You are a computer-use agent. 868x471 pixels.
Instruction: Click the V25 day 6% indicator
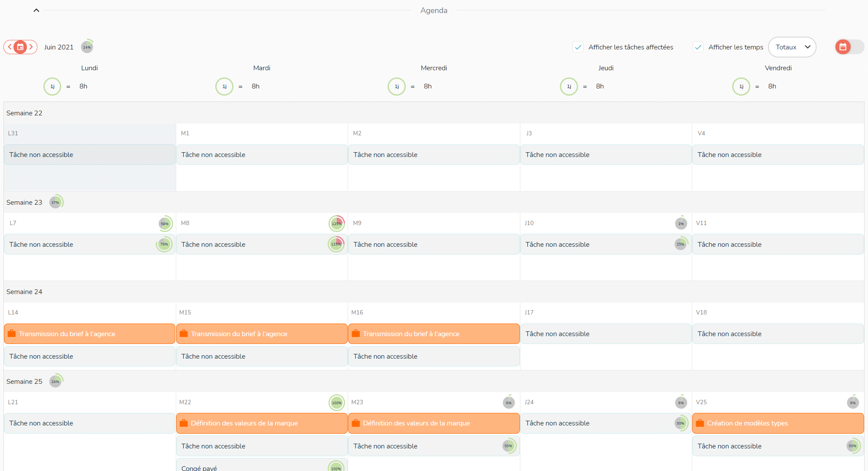[x=853, y=402]
